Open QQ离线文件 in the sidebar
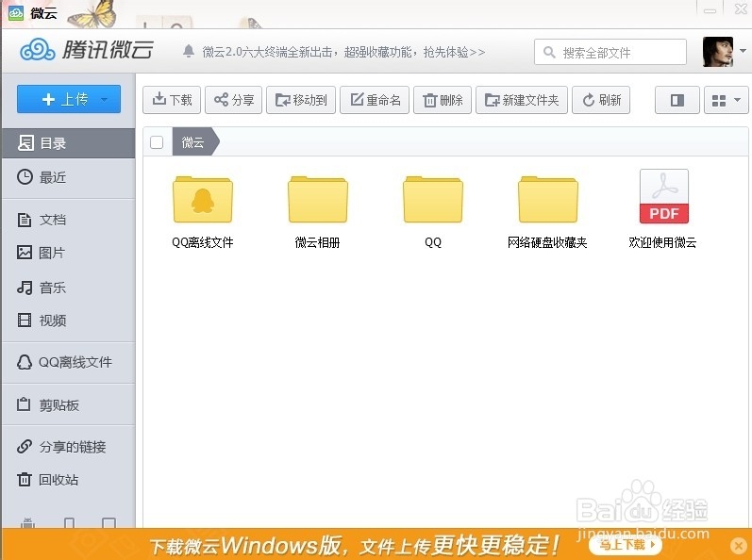 (69, 362)
